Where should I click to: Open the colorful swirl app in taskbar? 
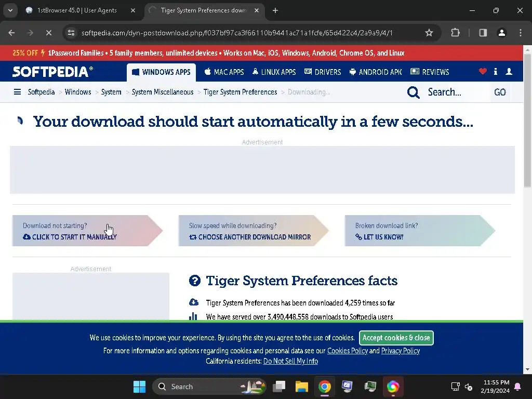click(x=393, y=387)
